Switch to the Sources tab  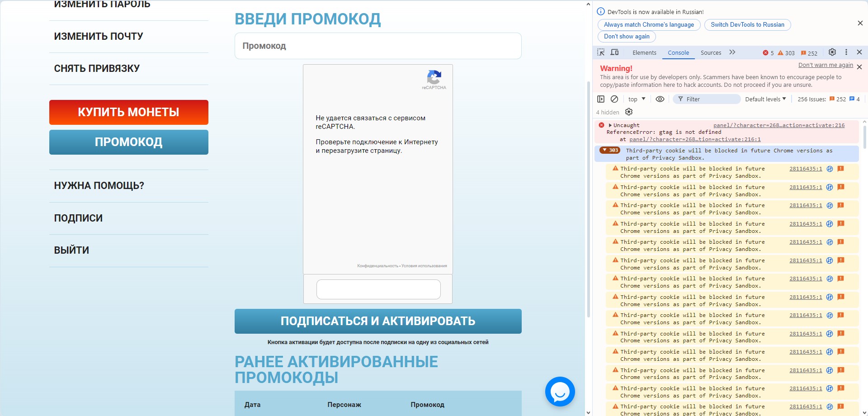[711, 53]
